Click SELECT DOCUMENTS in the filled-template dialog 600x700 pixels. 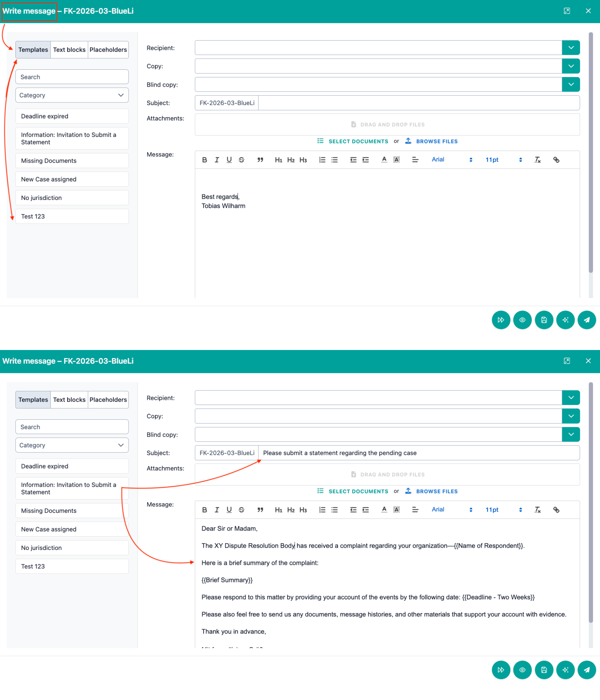(x=353, y=491)
